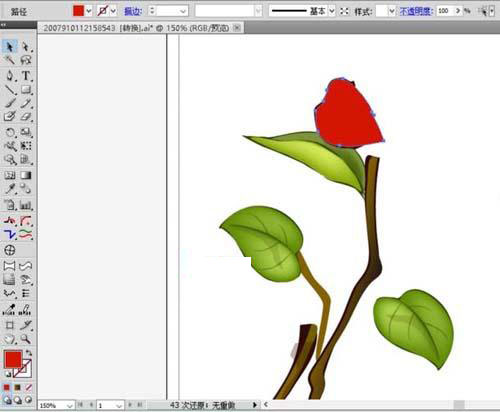Screen dimensions: 500x412
Task: Select the Type tool
Action: click(26, 76)
